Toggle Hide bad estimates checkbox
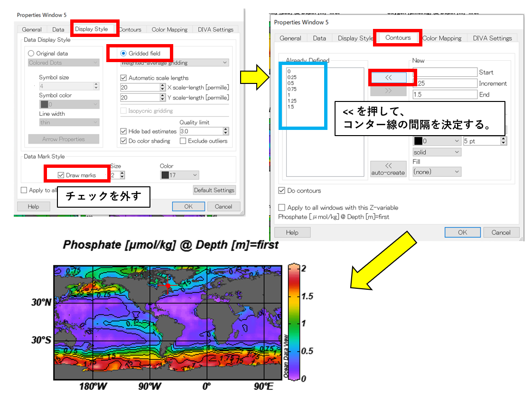 coord(123,131)
